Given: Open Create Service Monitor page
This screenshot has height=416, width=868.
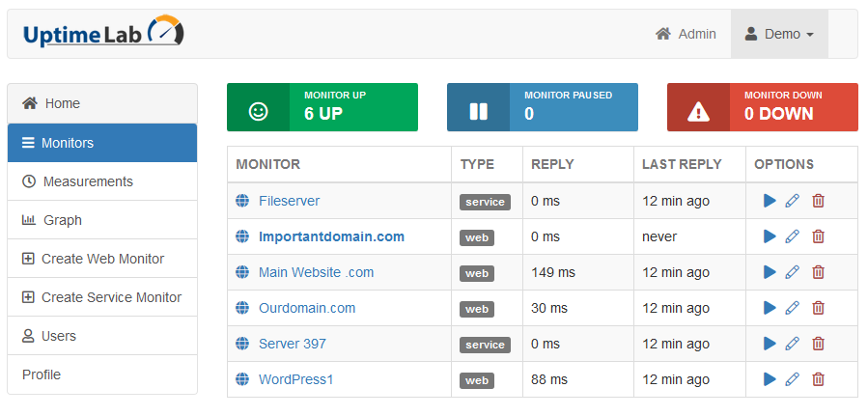Looking at the screenshot, I should 102,297.
